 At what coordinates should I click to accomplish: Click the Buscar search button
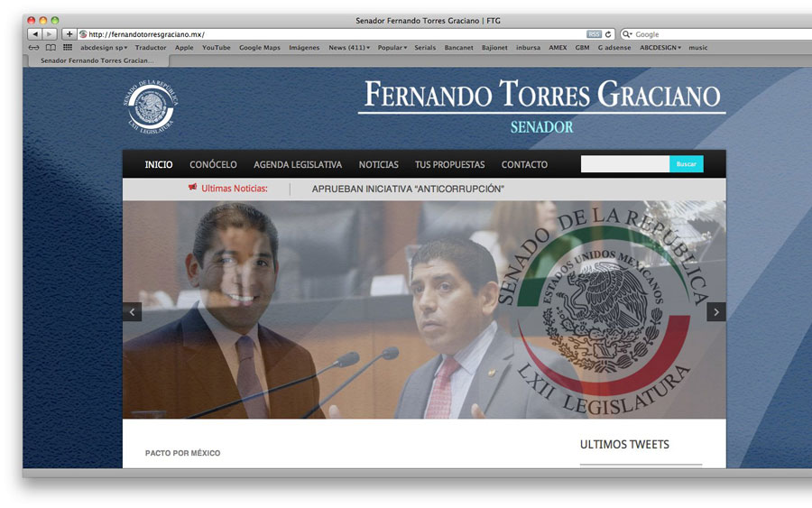687,163
